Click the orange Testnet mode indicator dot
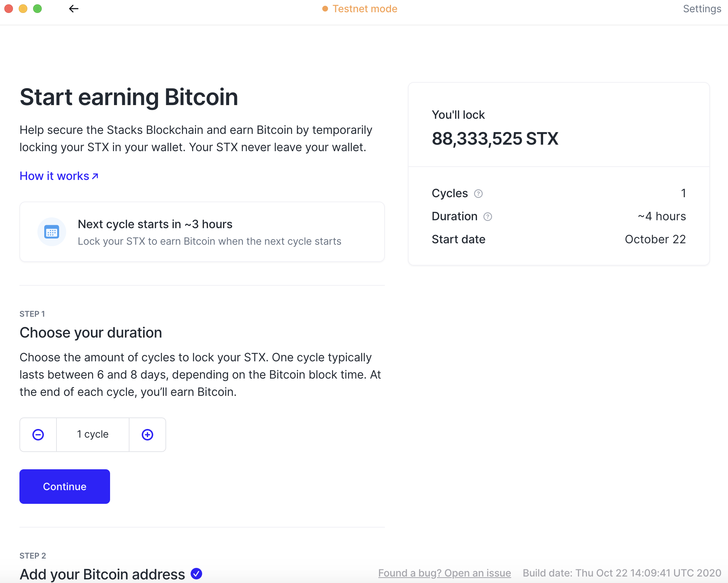The width and height of the screenshot is (728, 583). (x=325, y=9)
